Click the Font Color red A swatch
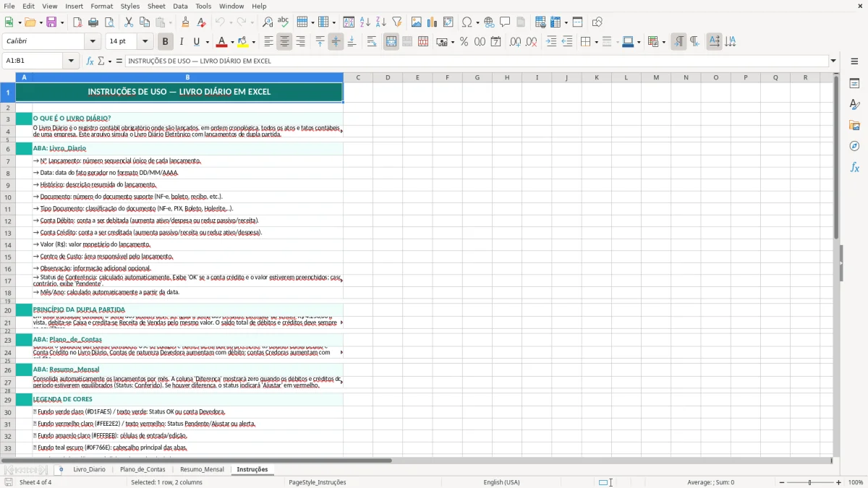This screenshot has height=488, width=868. pos(221,42)
